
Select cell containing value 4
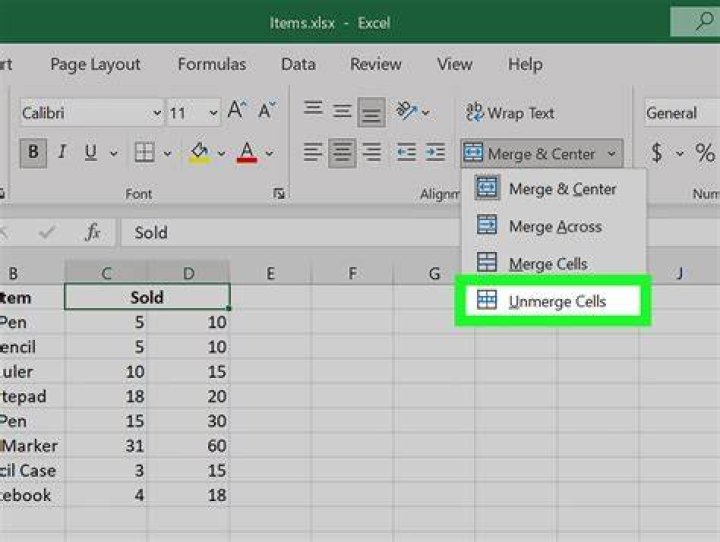pos(106,495)
